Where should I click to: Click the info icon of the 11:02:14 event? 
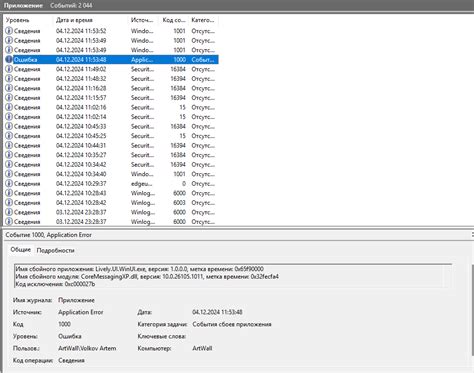point(9,117)
